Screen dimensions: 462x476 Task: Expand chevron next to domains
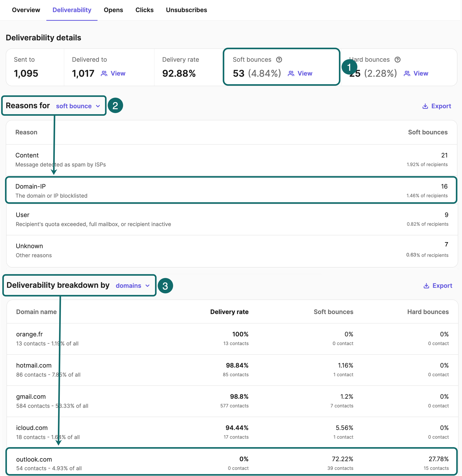[148, 286]
